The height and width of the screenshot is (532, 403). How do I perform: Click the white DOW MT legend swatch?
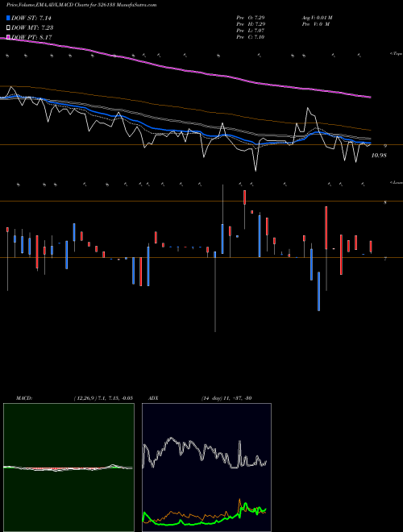(x=8, y=27)
